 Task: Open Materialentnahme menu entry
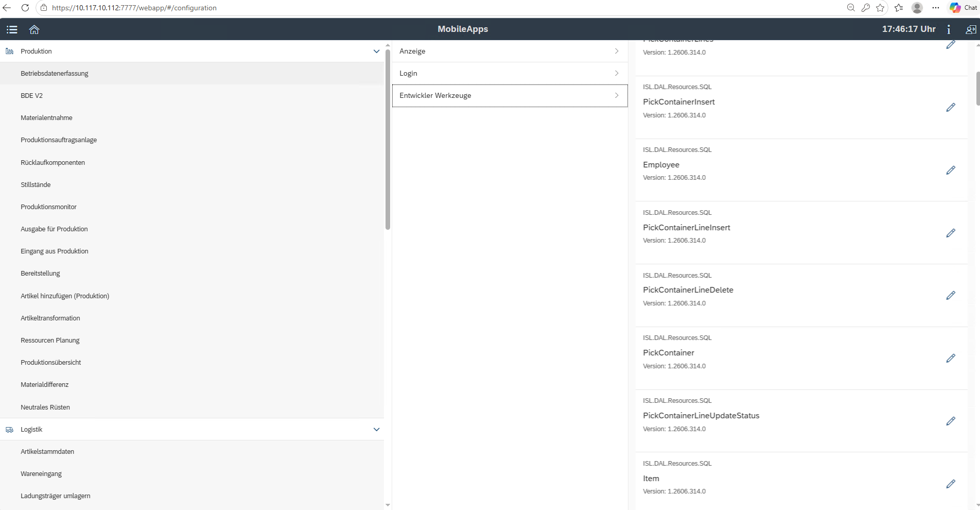[192, 117]
